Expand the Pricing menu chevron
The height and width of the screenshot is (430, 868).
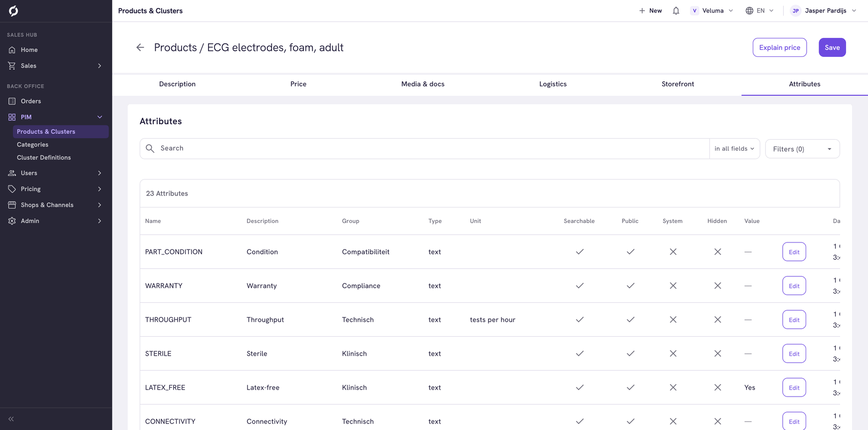[100, 189]
